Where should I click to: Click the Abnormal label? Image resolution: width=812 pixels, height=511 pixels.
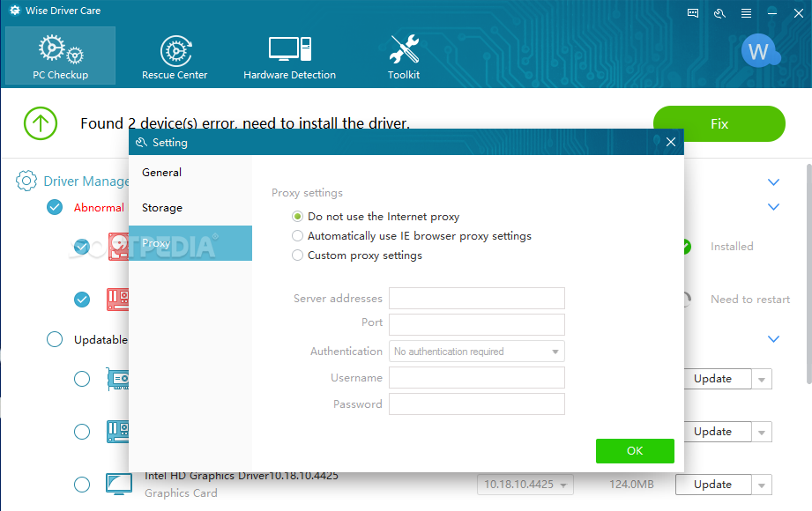tap(99, 208)
